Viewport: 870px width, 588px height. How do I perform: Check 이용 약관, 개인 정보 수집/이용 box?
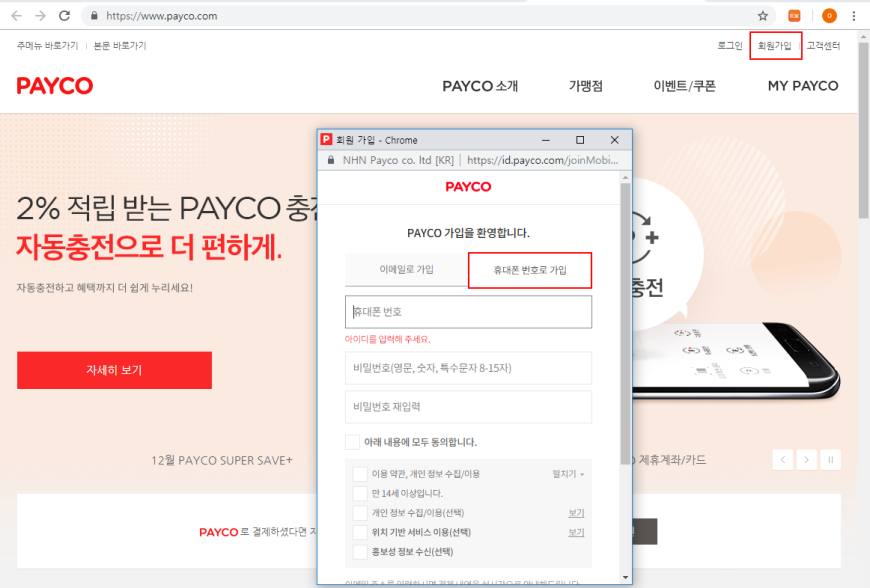point(360,474)
